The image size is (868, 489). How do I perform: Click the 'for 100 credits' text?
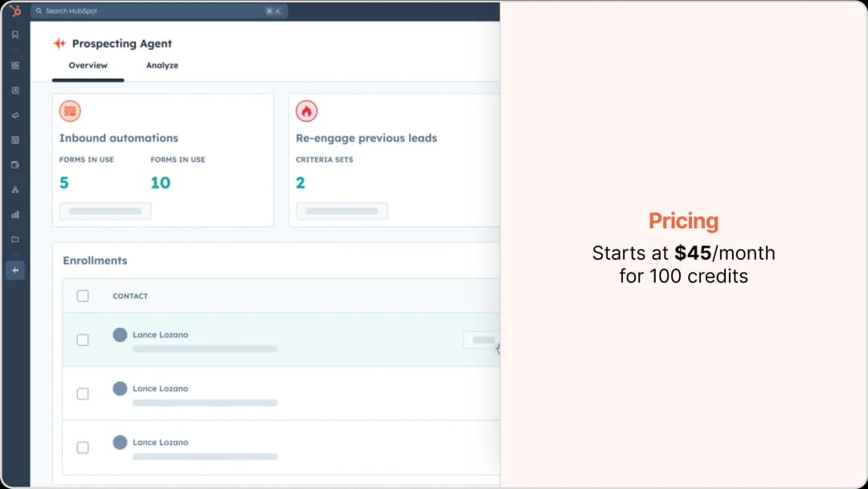(x=684, y=276)
